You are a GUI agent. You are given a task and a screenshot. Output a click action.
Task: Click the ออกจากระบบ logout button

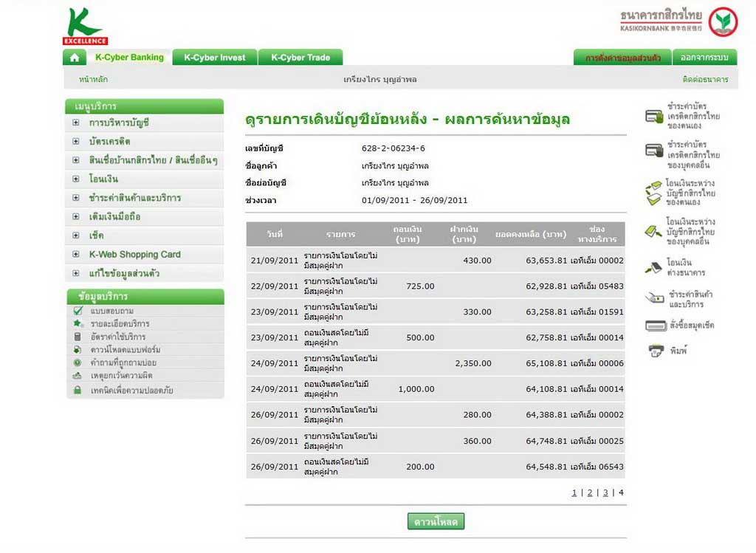point(704,58)
